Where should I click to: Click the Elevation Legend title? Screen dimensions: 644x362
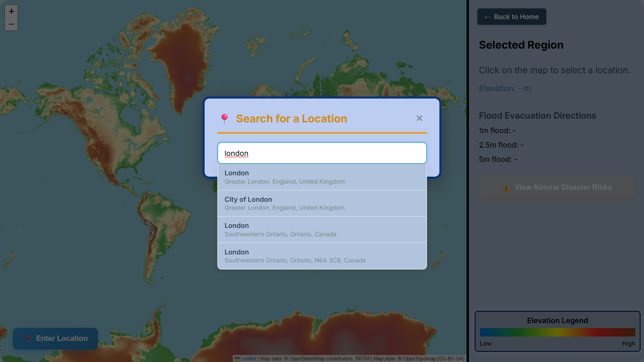pyautogui.click(x=557, y=320)
